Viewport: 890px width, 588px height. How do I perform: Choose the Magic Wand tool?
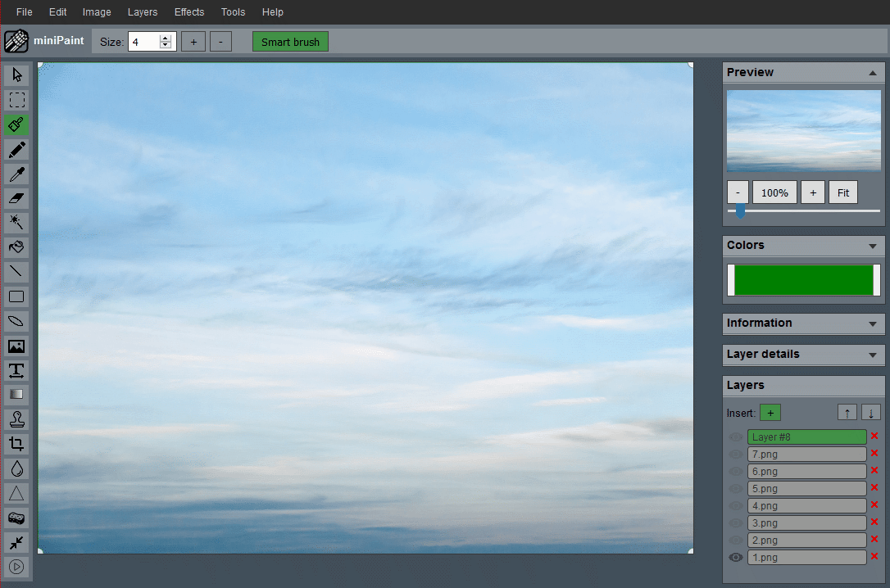click(16, 222)
